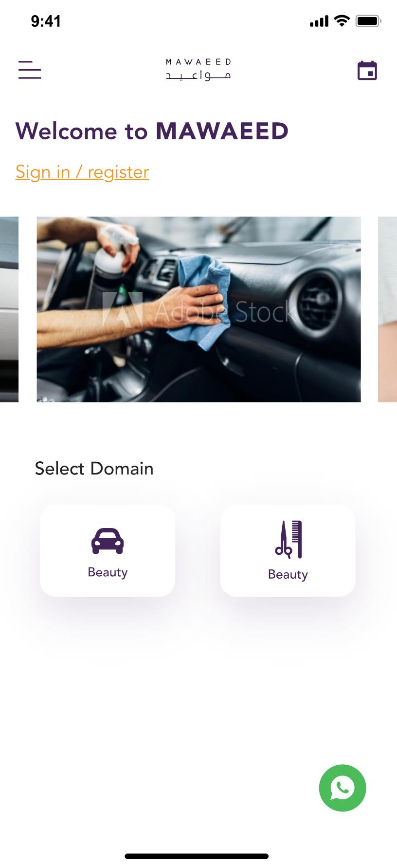Tap the battery indicator in status bar
This screenshot has height=868, width=397.
(369, 21)
